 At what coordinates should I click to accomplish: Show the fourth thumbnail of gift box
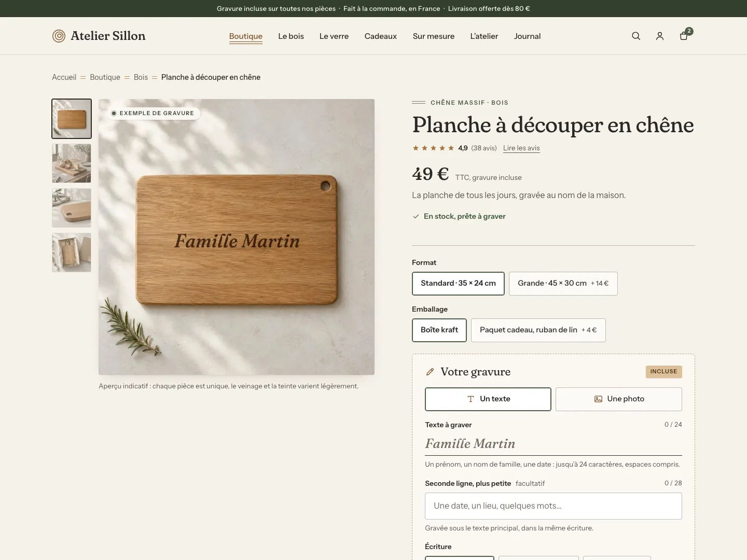tap(72, 253)
